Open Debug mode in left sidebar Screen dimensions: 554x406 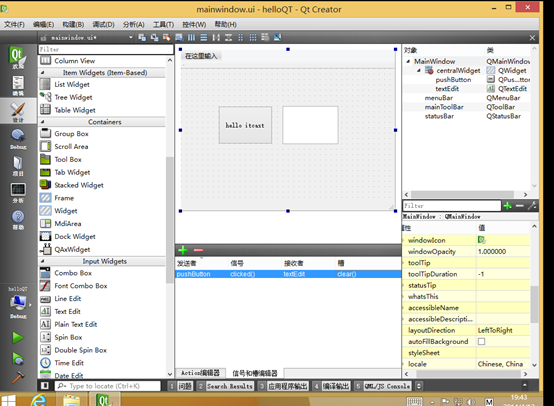pyautogui.click(x=18, y=139)
